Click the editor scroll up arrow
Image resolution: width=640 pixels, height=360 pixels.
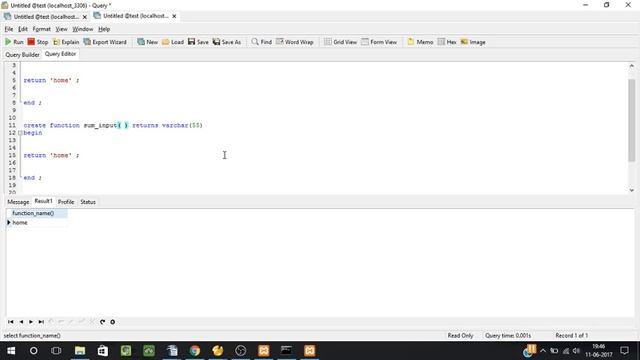(631, 66)
